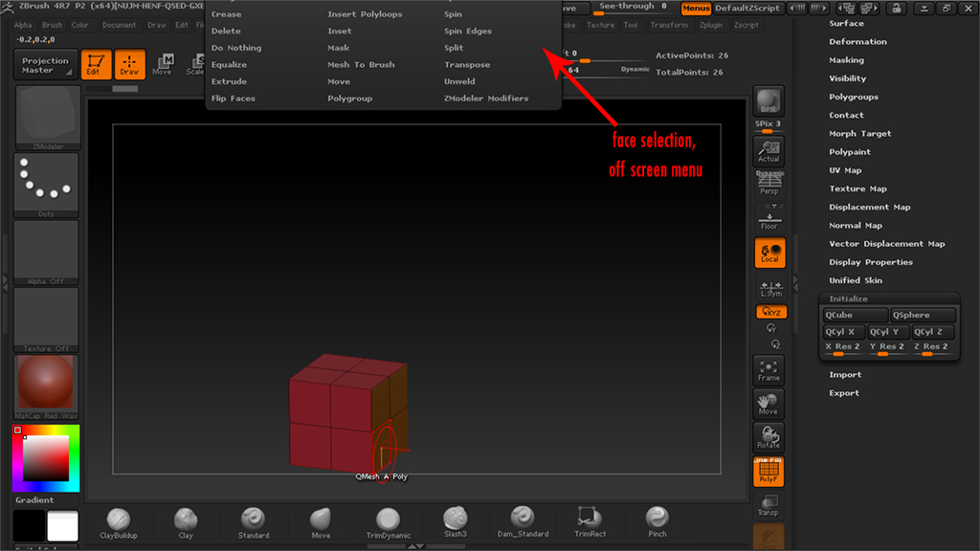The height and width of the screenshot is (551, 980).
Task: Select the TrimRect brush
Action: [x=590, y=522]
